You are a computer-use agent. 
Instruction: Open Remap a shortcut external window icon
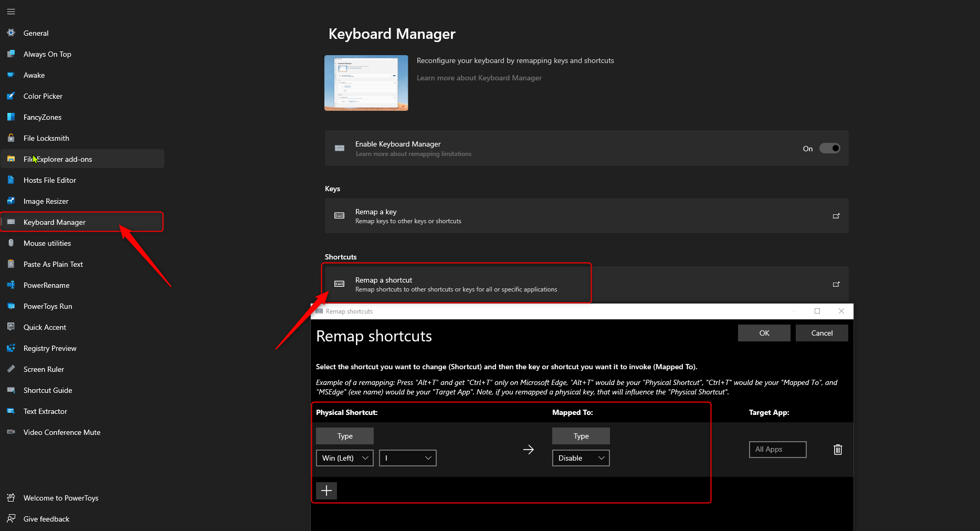tap(836, 284)
